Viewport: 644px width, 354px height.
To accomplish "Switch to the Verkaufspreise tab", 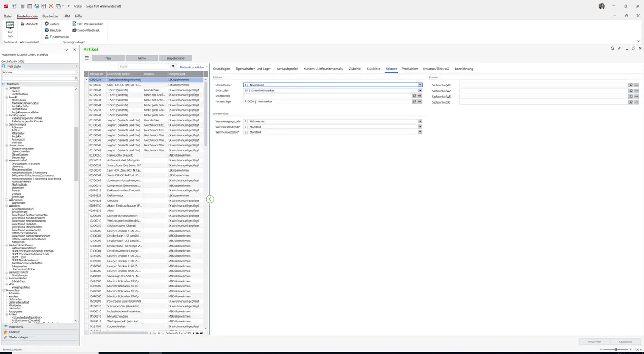I will coord(287,69).
